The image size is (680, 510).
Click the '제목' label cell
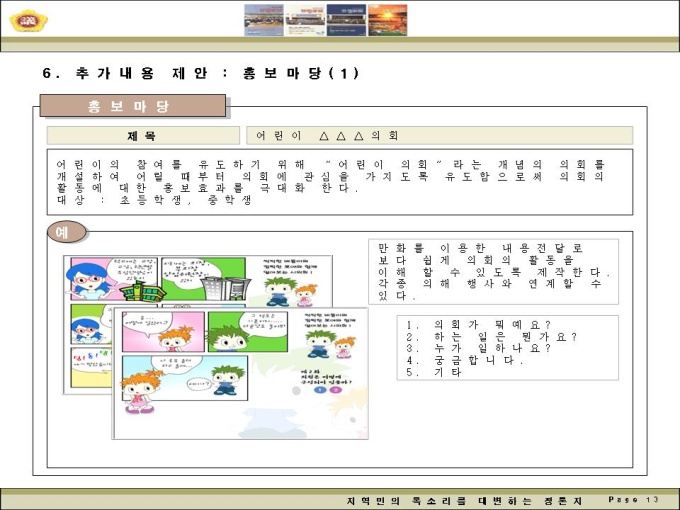click(143, 136)
